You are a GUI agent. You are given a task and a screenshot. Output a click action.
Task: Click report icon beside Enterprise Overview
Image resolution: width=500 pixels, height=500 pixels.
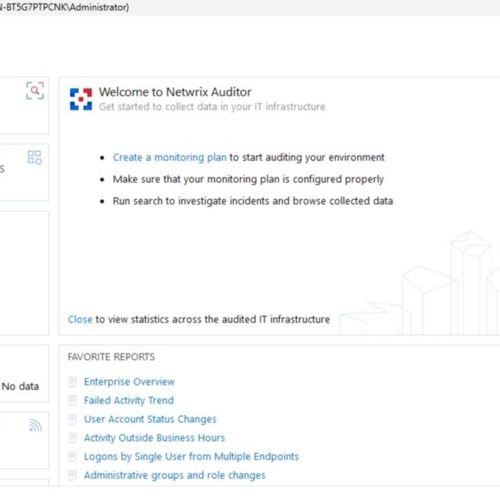(x=72, y=382)
